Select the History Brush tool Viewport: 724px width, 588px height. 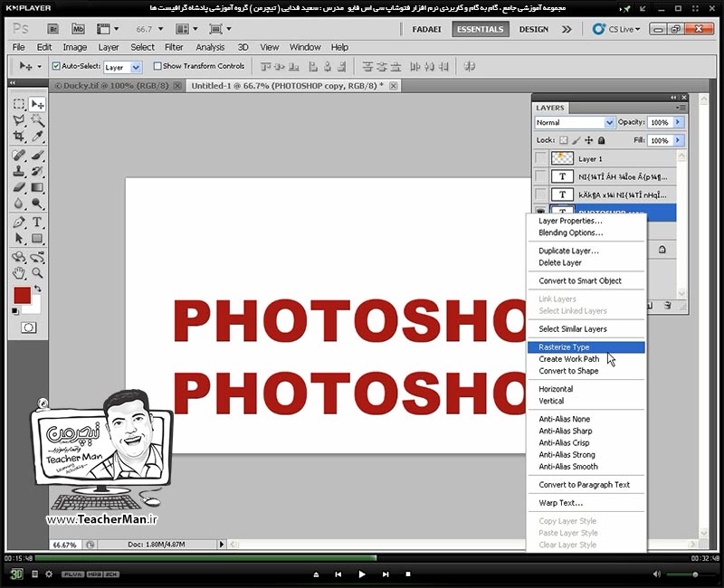(37, 171)
